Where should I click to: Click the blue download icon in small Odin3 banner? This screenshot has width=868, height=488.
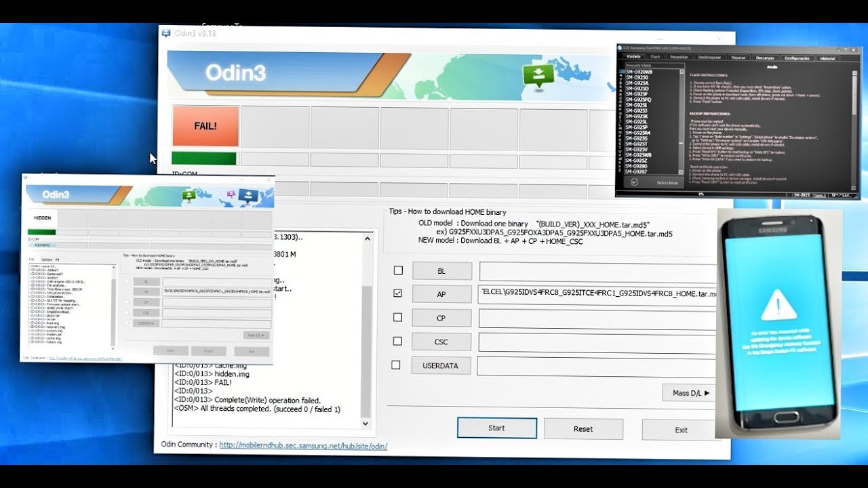click(248, 196)
